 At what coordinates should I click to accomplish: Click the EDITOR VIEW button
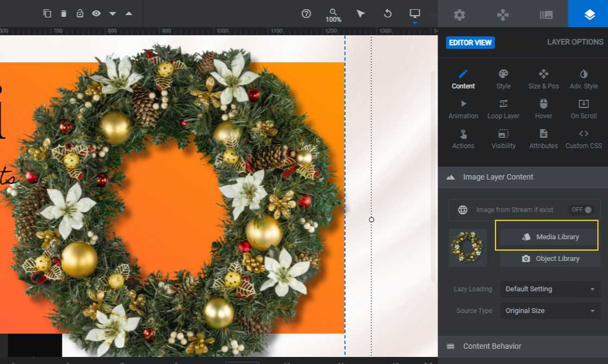tap(470, 43)
